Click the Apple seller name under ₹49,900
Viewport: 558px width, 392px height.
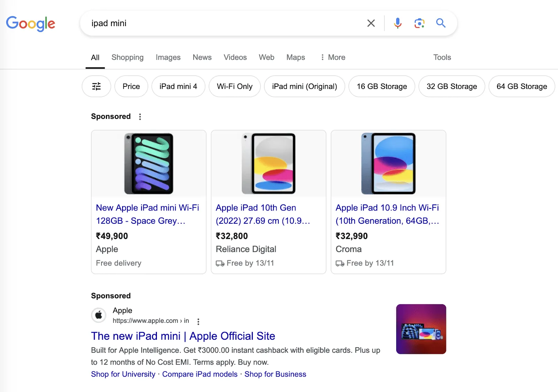[x=107, y=249]
